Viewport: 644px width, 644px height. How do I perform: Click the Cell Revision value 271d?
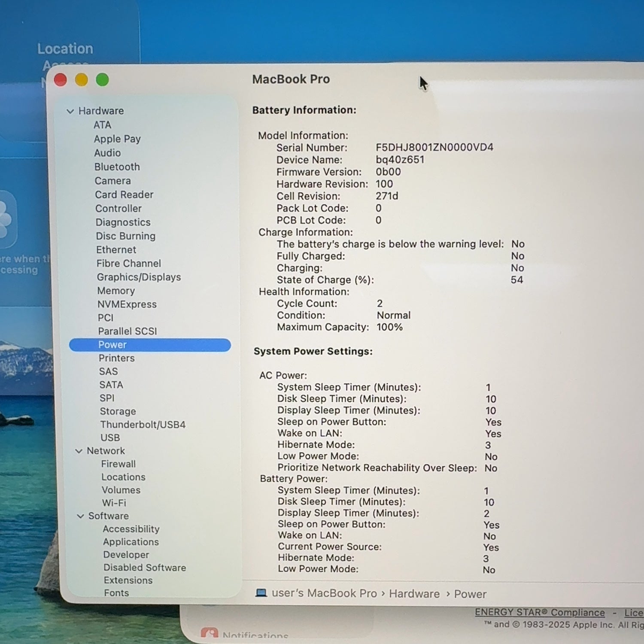coord(387,196)
